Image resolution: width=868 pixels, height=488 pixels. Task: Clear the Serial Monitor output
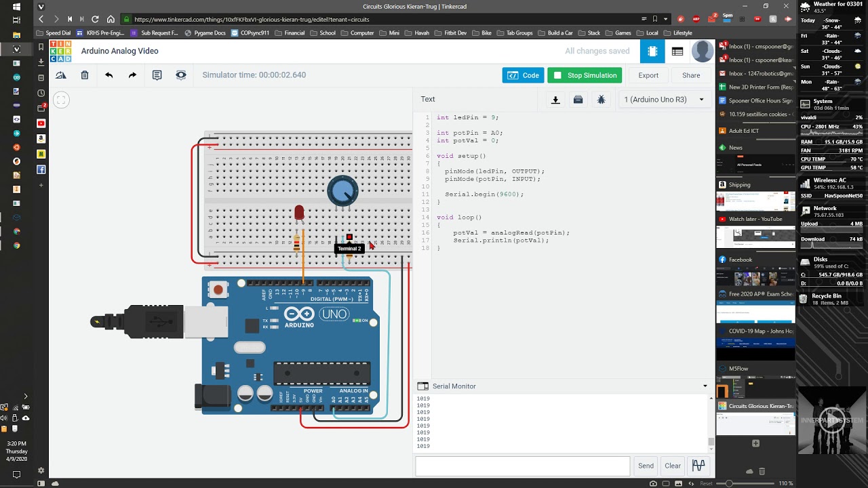[673, 466]
